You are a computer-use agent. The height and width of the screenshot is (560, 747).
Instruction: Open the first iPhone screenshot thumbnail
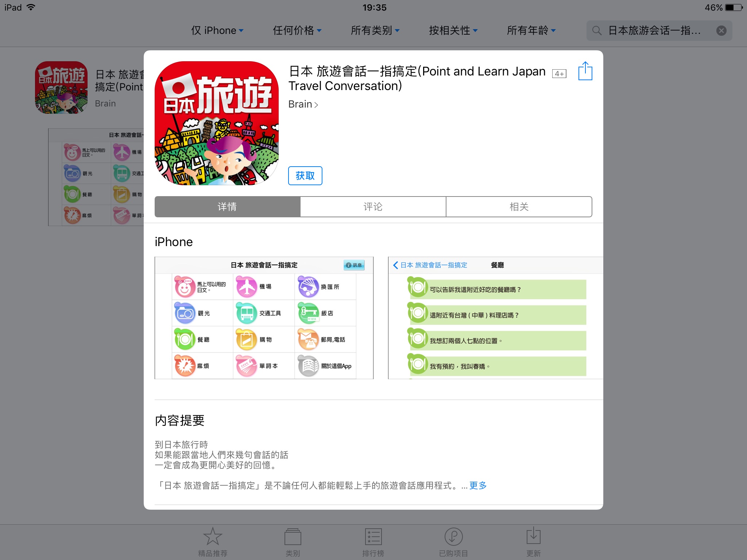264,318
